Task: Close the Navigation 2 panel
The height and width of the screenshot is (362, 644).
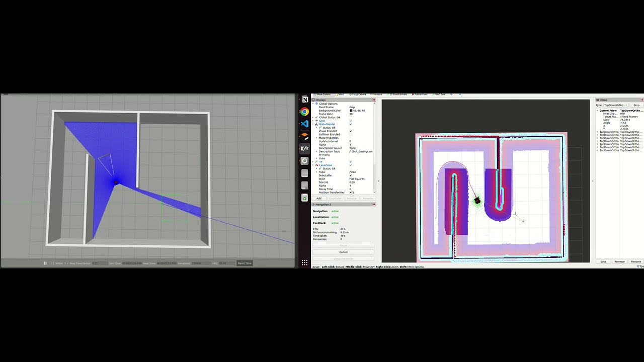Action: pos(374,205)
